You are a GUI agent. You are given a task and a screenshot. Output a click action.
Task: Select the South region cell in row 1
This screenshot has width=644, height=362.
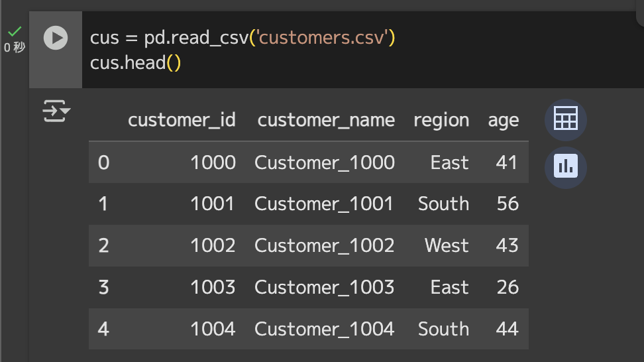coord(443,204)
